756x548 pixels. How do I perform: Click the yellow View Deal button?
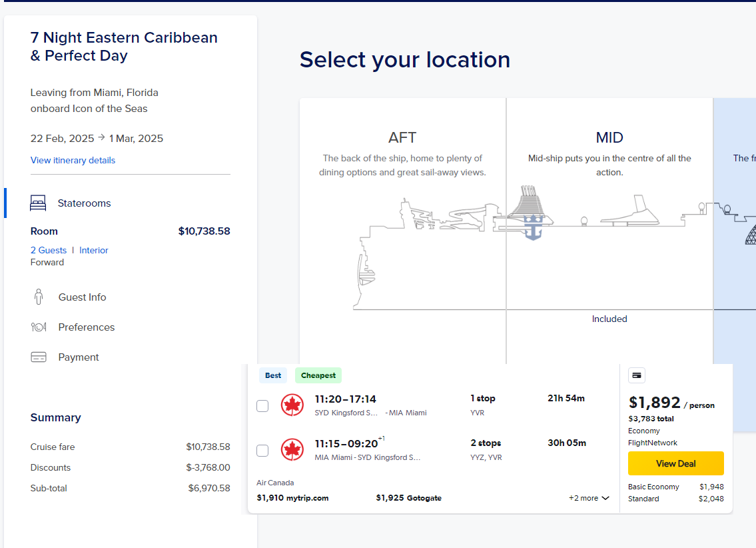(675, 463)
